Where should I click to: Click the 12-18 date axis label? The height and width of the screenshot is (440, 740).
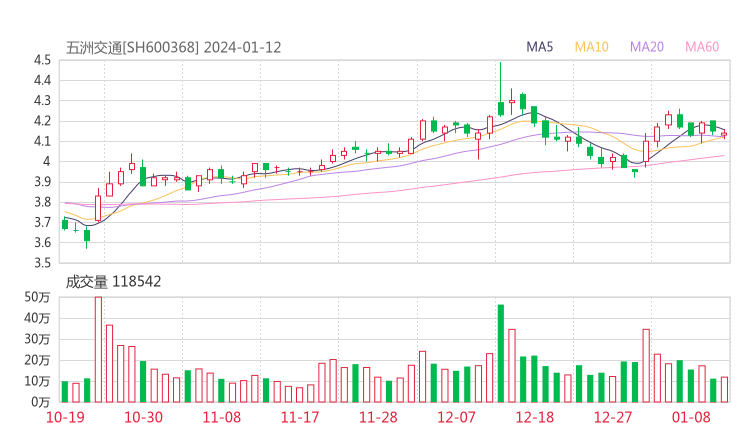click(534, 417)
